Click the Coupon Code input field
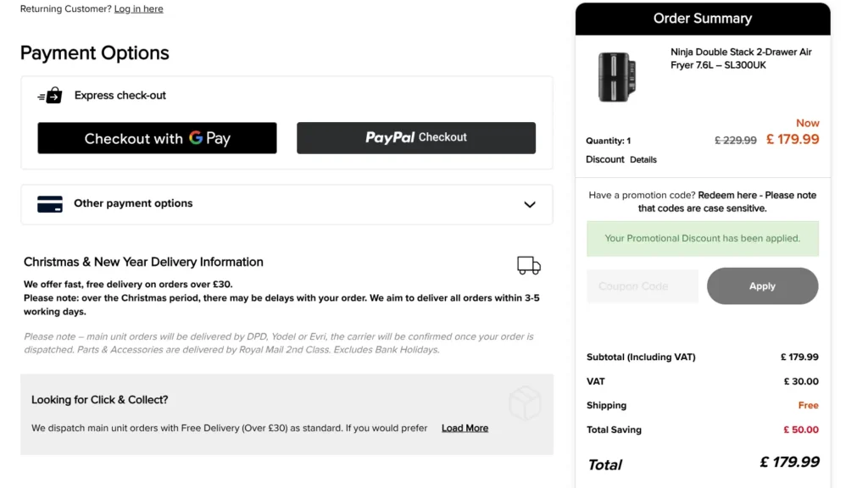Image resolution: width=868 pixels, height=488 pixels. 642,286
